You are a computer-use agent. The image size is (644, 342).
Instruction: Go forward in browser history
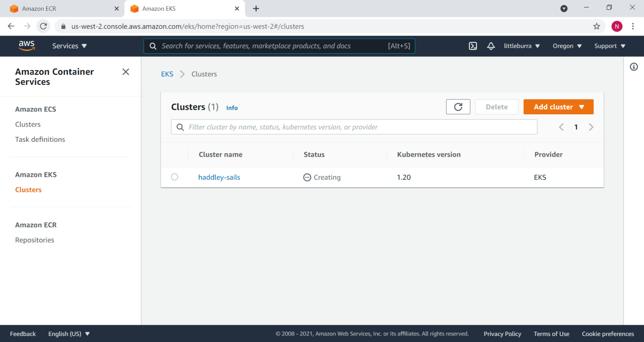[x=27, y=26]
